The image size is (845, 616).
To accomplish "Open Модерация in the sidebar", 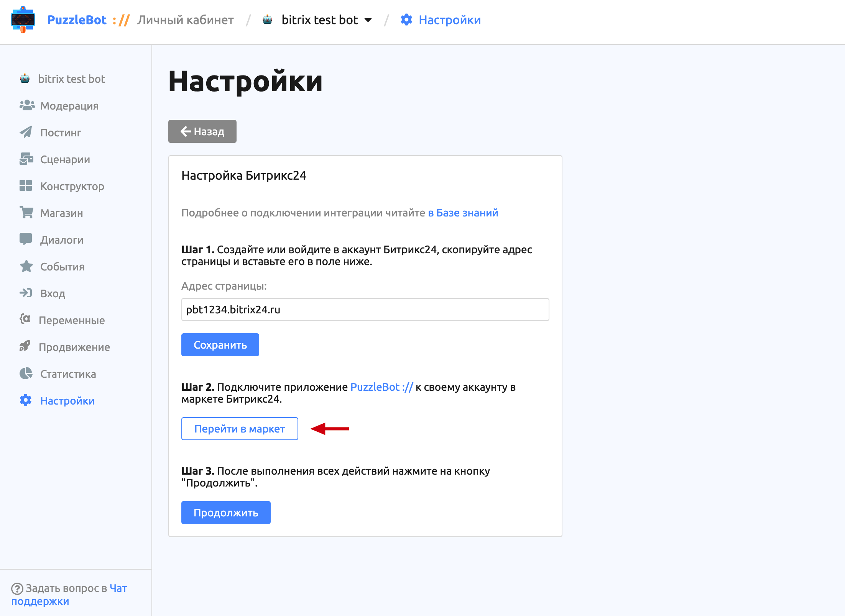I will (69, 106).
